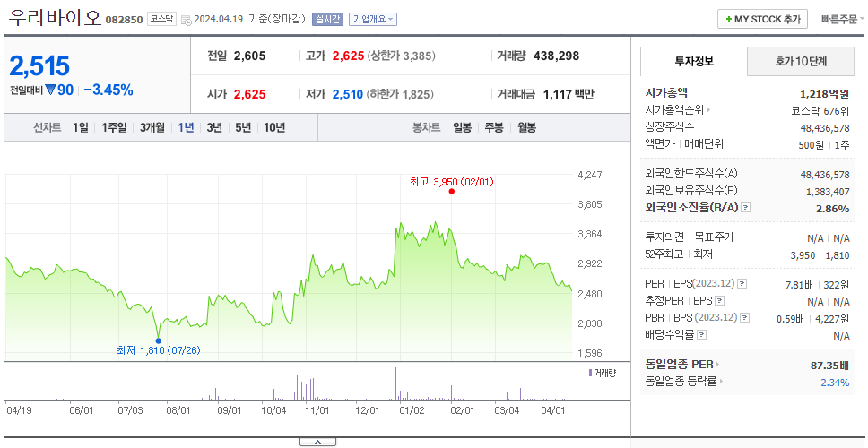Click the 01/02 date label on chart axis

(x=412, y=410)
